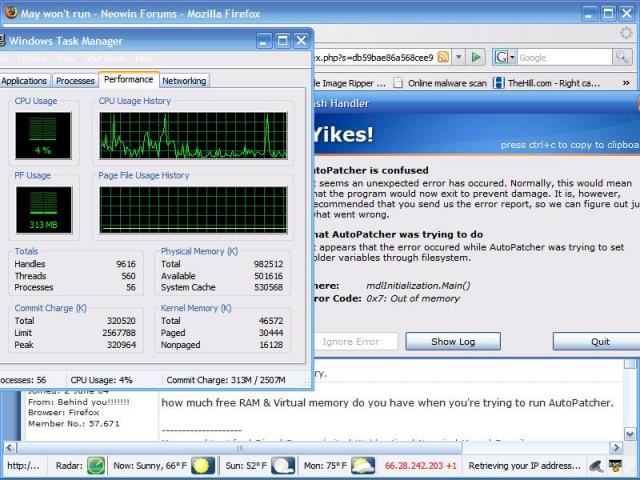Screen dimensions: 640x480
Task: Open the Shut Down menu in Task Manager
Action: [105, 59]
